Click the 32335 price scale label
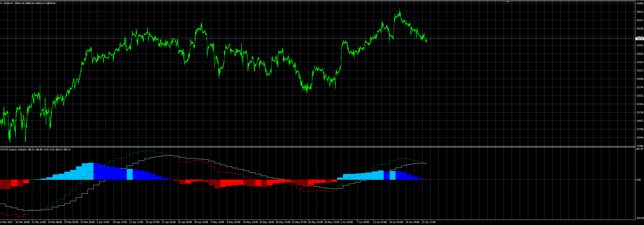The height and width of the screenshot is (225, 644). [640, 104]
